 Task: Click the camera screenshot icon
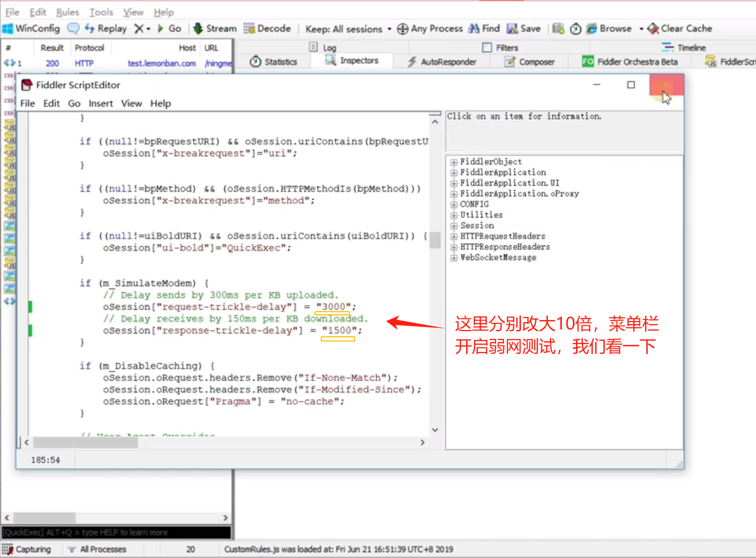click(x=558, y=29)
